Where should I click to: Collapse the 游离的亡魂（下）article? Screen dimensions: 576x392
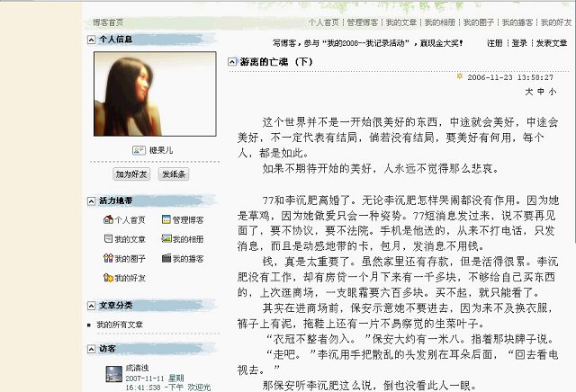[x=232, y=62]
